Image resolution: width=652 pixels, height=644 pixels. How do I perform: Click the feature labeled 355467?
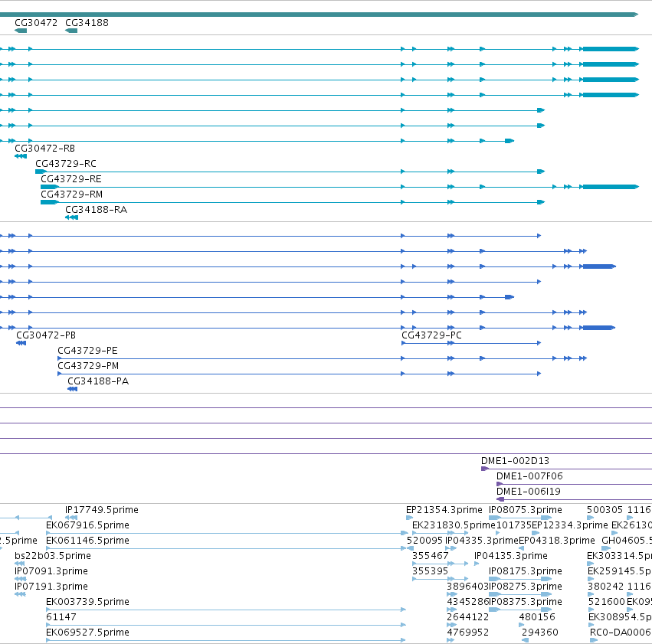[431, 556]
